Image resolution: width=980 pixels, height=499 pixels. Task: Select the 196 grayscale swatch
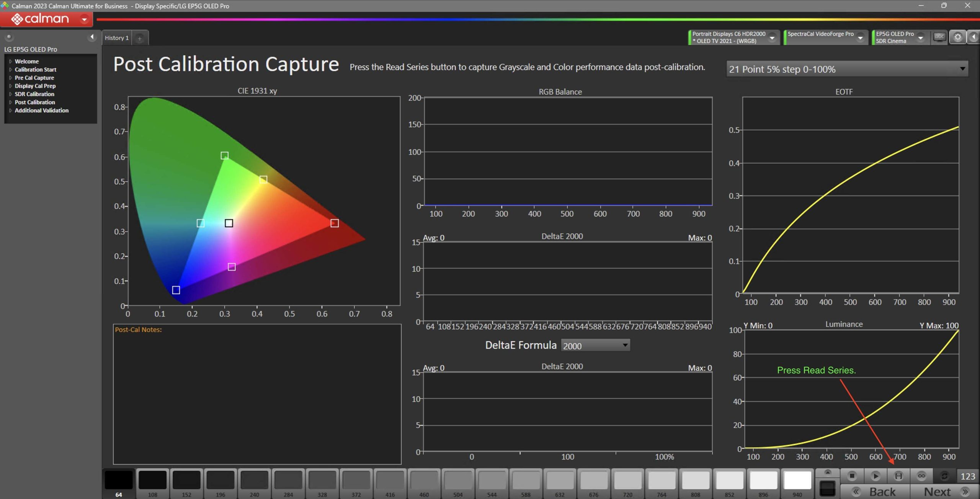(x=220, y=483)
